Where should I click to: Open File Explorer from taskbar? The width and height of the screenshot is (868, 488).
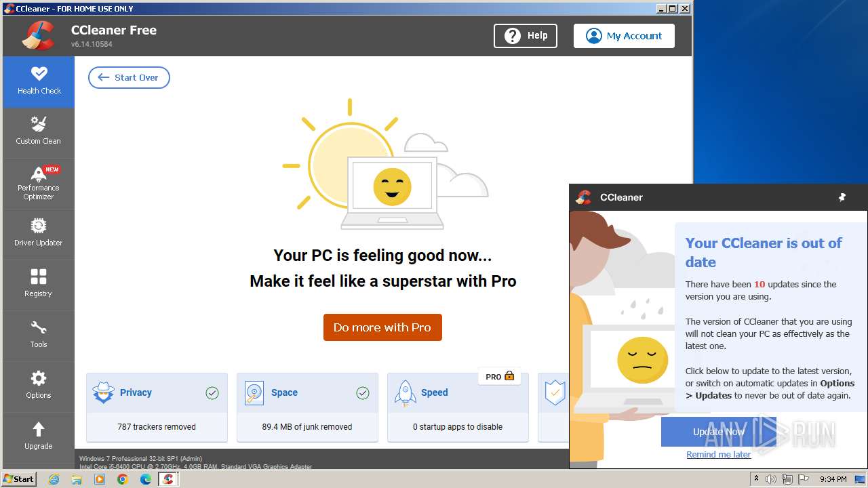77,479
